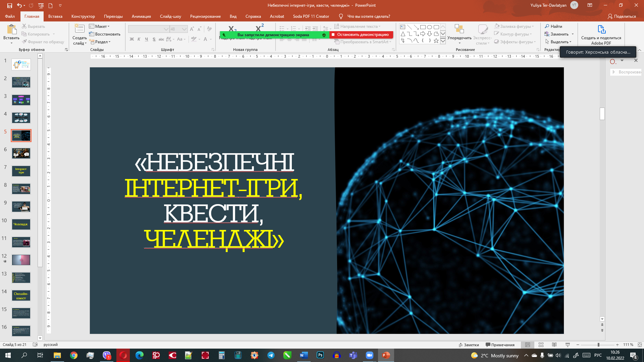Open the slide sorter view
Viewport: 644px width, 362px height.
pyautogui.click(x=541, y=345)
